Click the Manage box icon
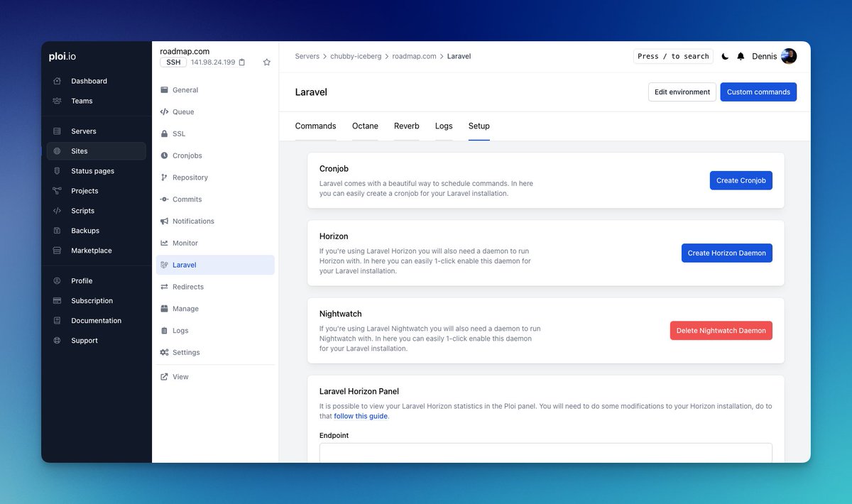This screenshot has height=504, width=852. tap(165, 309)
